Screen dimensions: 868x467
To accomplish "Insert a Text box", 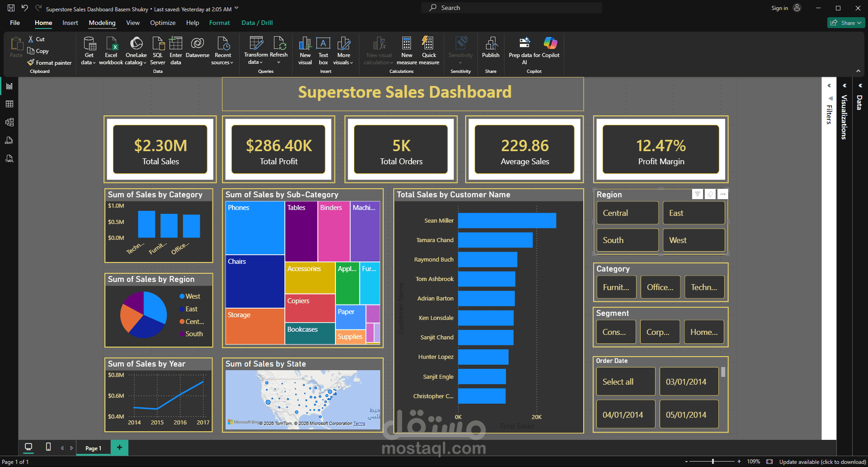I will 323,51.
